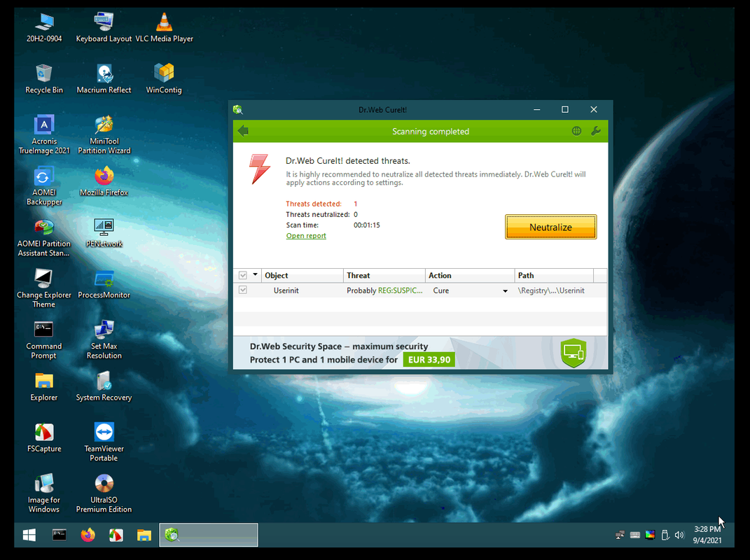This screenshot has width=750, height=560.
Task: Select the Acronis TrueImage 2021 icon
Action: (x=44, y=134)
